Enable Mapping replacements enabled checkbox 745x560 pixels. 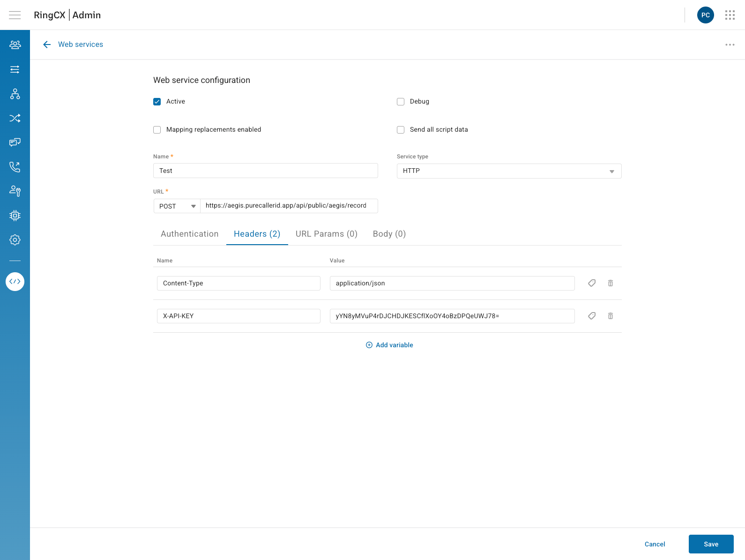(x=157, y=130)
